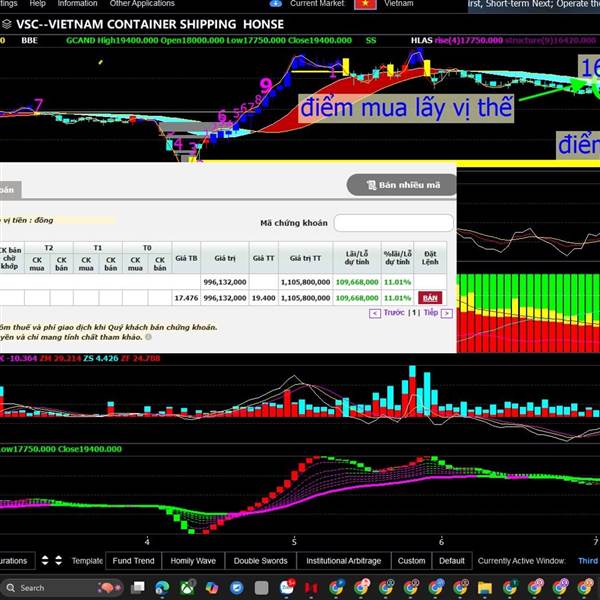Select the Default template tab
The width and height of the screenshot is (600, 600).
click(x=452, y=561)
